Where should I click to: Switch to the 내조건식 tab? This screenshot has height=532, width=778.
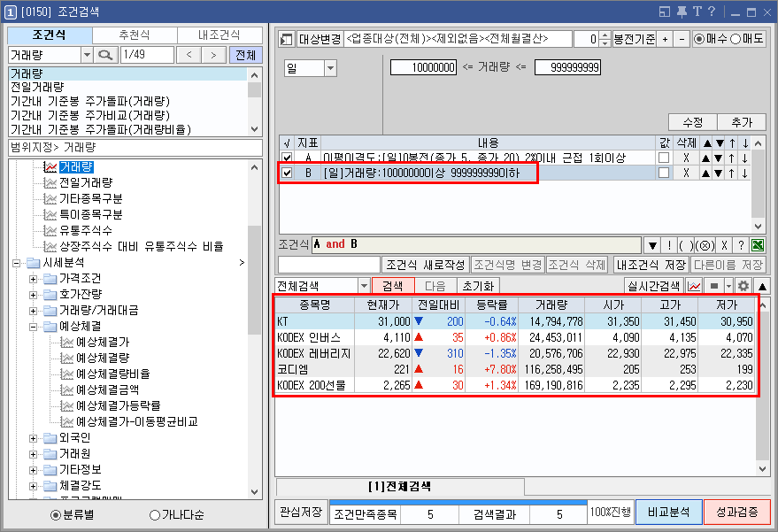tap(220, 35)
